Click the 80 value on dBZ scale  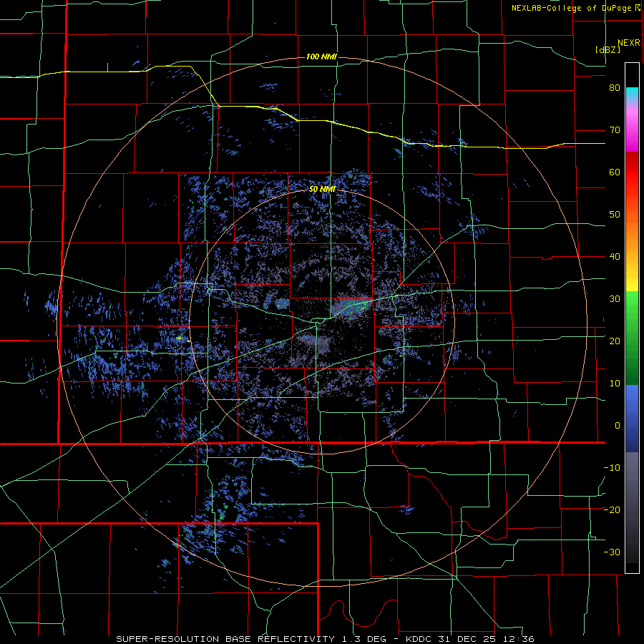tap(615, 88)
